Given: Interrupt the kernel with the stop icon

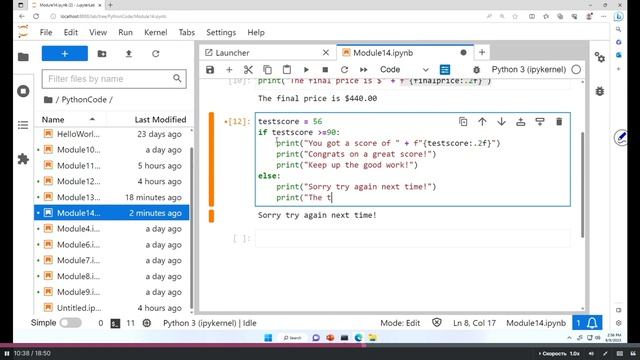Looking at the screenshot, I should coord(325,70).
